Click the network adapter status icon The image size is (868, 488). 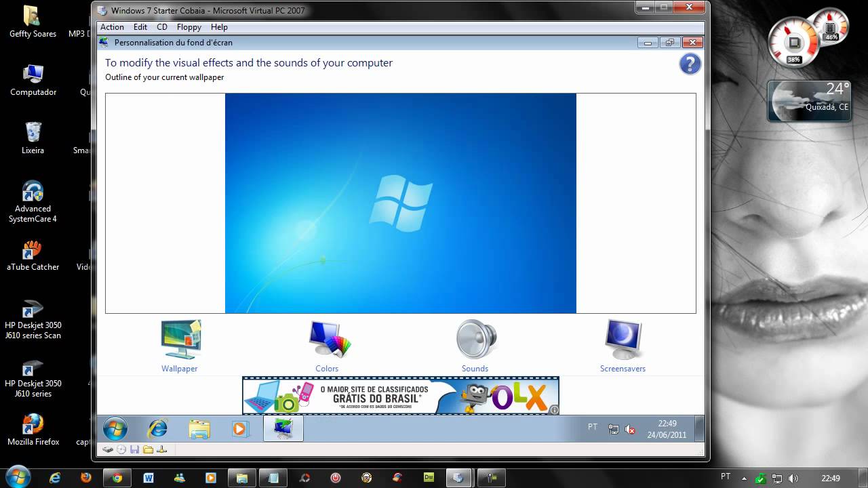point(161,449)
